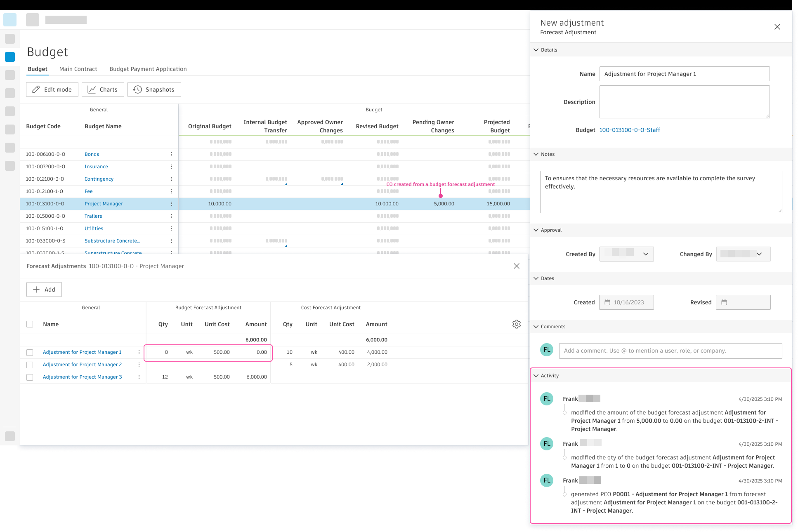The width and height of the screenshot is (798, 532).
Task: Close the Forecast Adjustments panel
Action: coord(516,266)
